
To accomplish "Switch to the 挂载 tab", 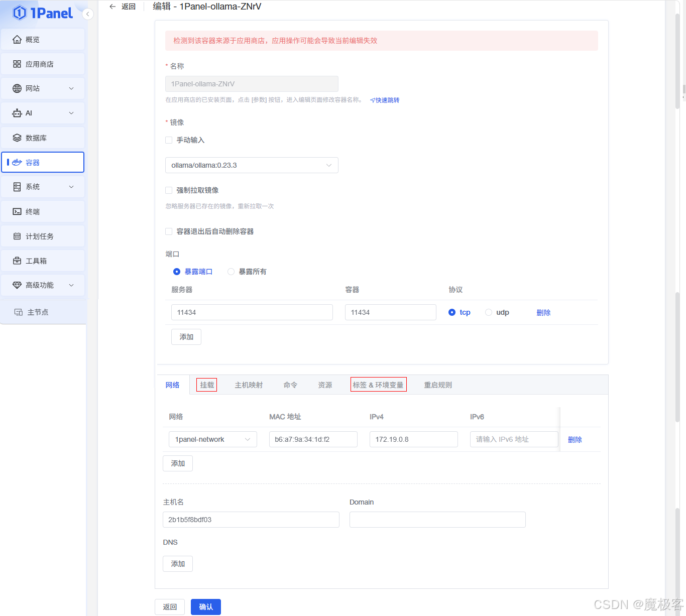I will pyautogui.click(x=207, y=385).
